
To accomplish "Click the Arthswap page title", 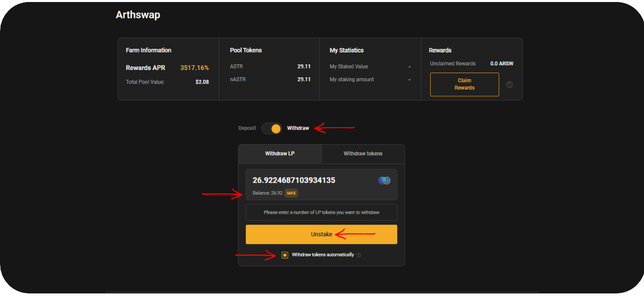I will [x=138, y=15].
